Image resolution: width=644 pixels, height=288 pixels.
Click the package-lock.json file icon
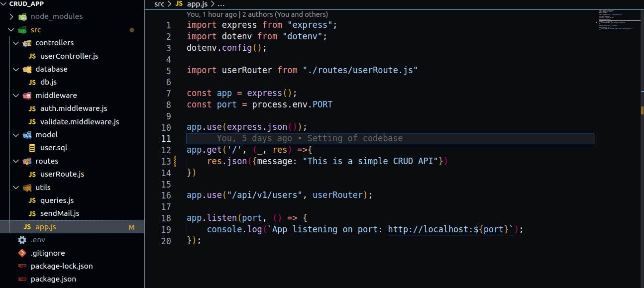(22, 266)
